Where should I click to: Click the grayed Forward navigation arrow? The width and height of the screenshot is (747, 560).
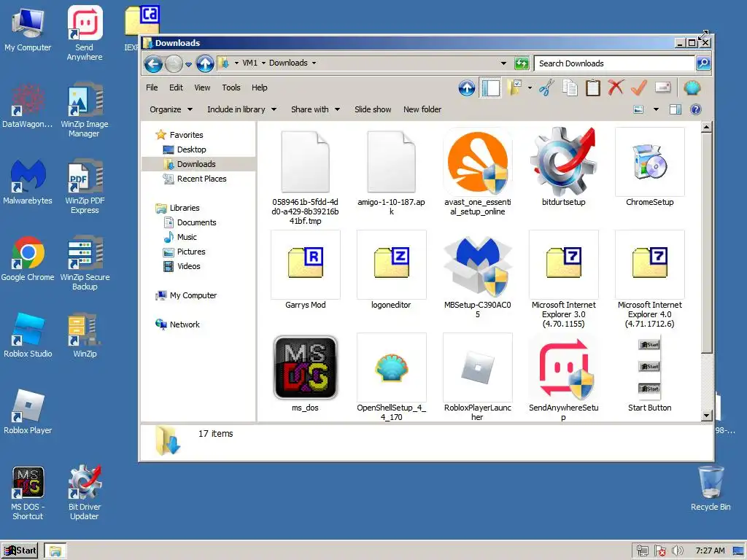(x=174, y=63)
